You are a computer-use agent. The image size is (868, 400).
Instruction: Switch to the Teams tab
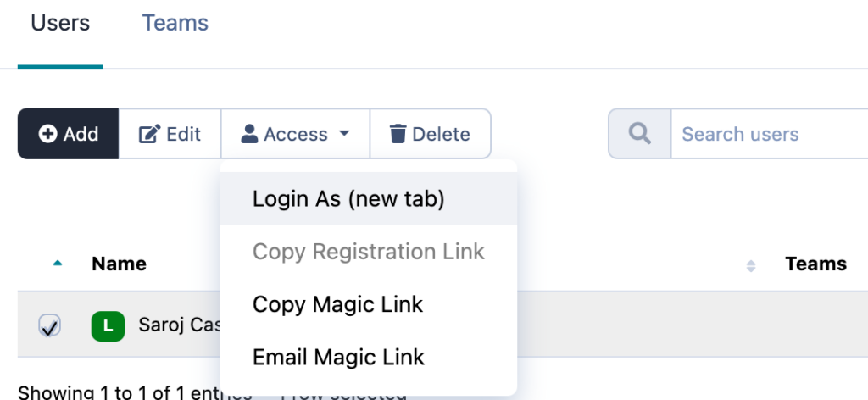(175, 23)
